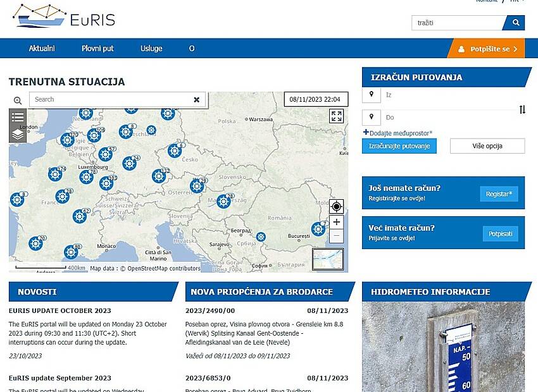Open the Aktualni menu item
The width and height of the screenshot is (538, 392).
(x=42, y=49)
